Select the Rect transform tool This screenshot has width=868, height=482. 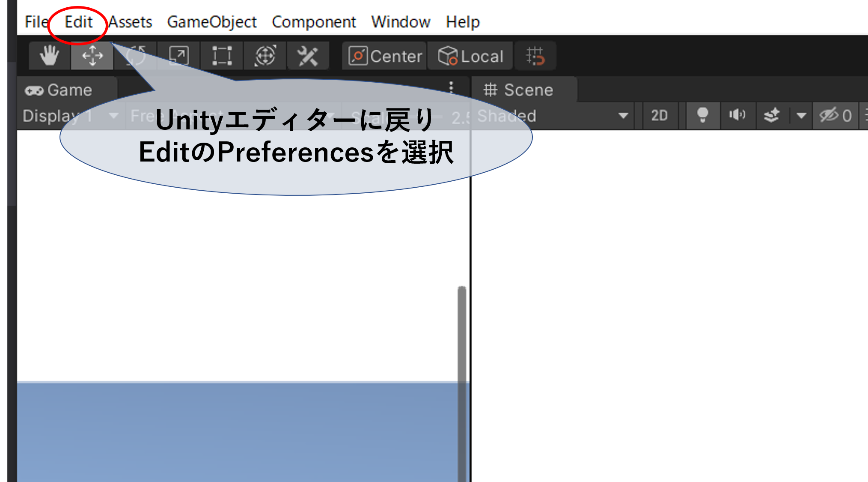pos(222,56)
